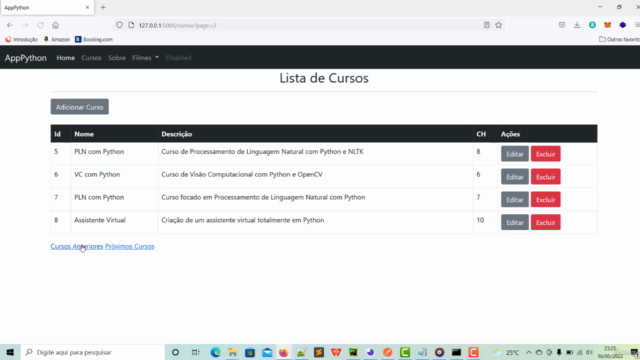This screenshot has width=640, height=360.
Task: Click the MetaMask fox extension icon
Action: coord(607,25)
